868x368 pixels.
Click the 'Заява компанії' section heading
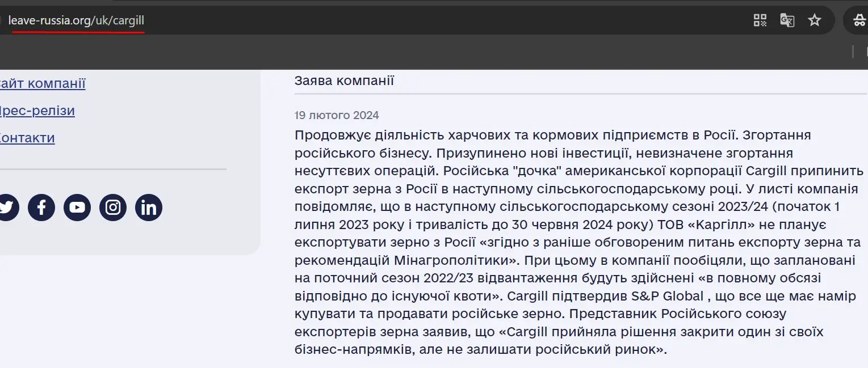pos(344,81)
